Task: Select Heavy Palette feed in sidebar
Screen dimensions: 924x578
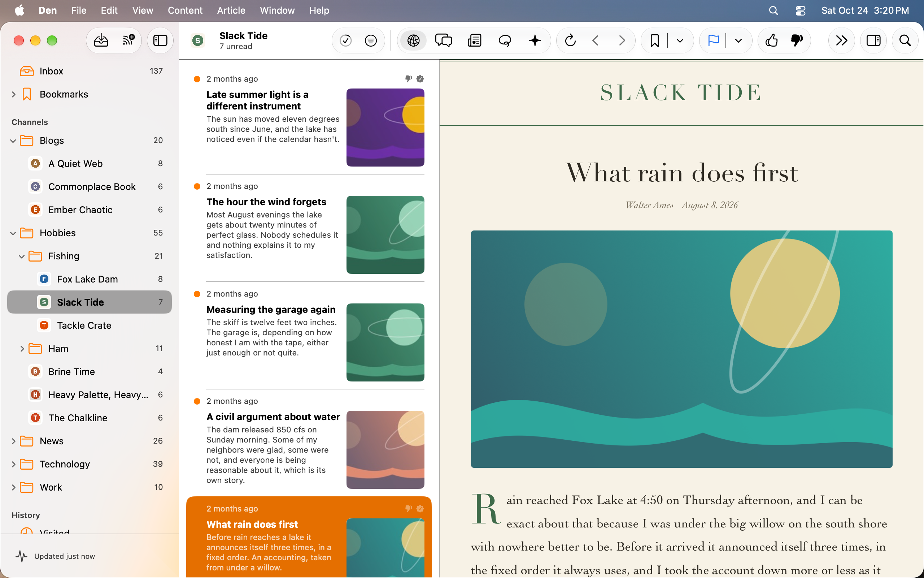Action: [90, 395]
